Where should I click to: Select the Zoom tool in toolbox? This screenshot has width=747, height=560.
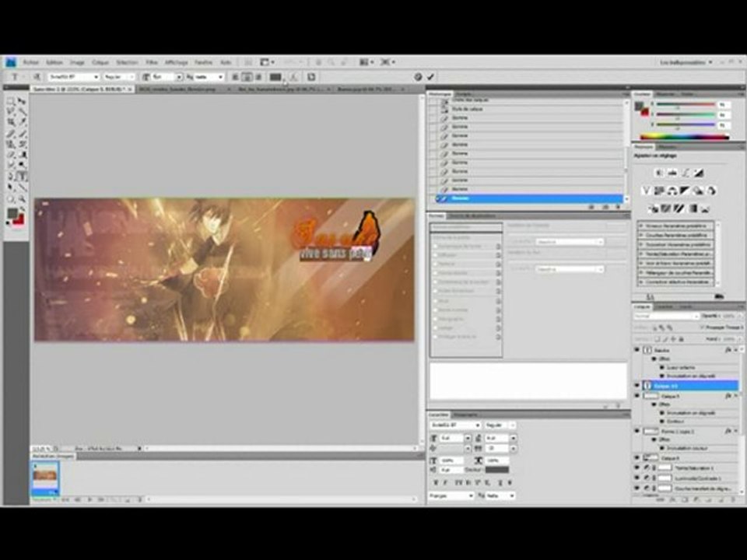(22, 199)
